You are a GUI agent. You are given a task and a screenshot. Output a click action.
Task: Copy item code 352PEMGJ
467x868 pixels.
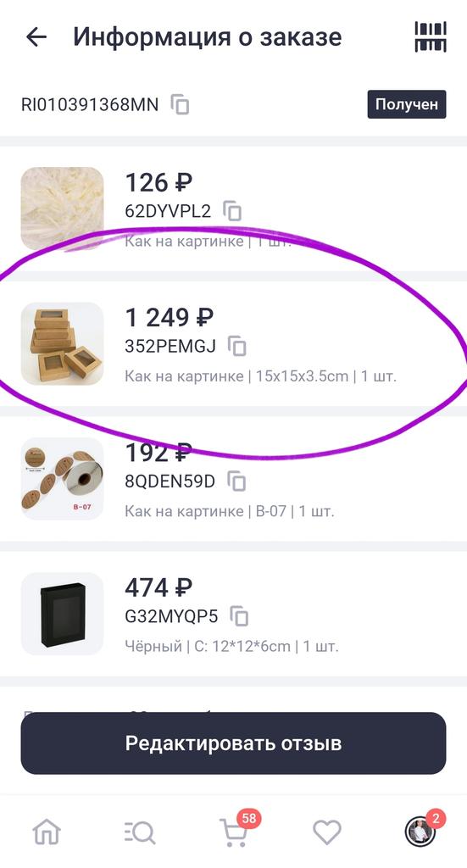pos(236,346)
